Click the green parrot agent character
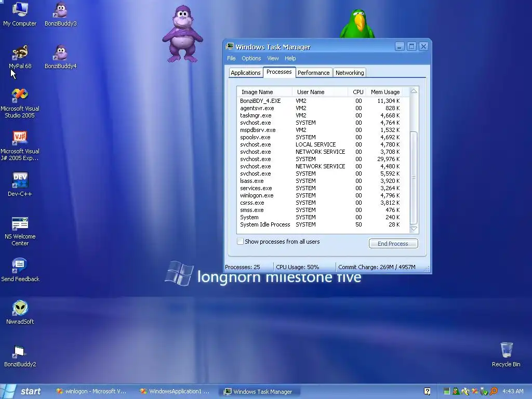 tap(357, 23)
